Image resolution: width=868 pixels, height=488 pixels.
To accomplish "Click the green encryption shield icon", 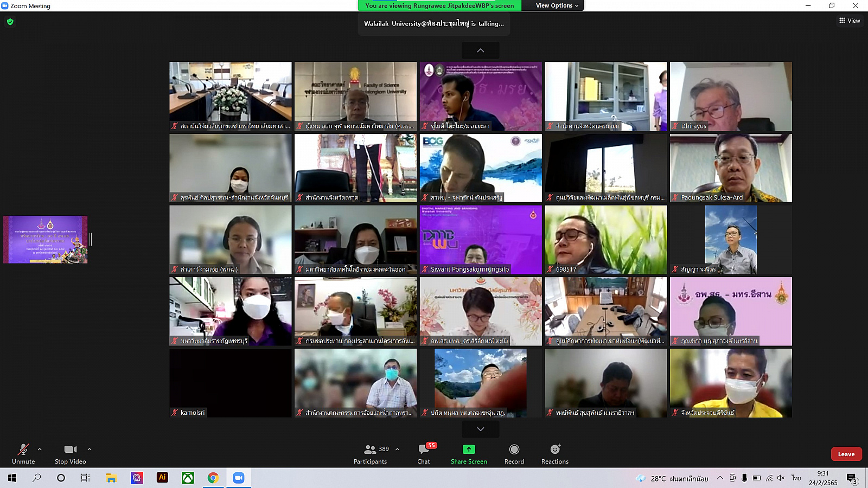I will (x=10, y=22).
